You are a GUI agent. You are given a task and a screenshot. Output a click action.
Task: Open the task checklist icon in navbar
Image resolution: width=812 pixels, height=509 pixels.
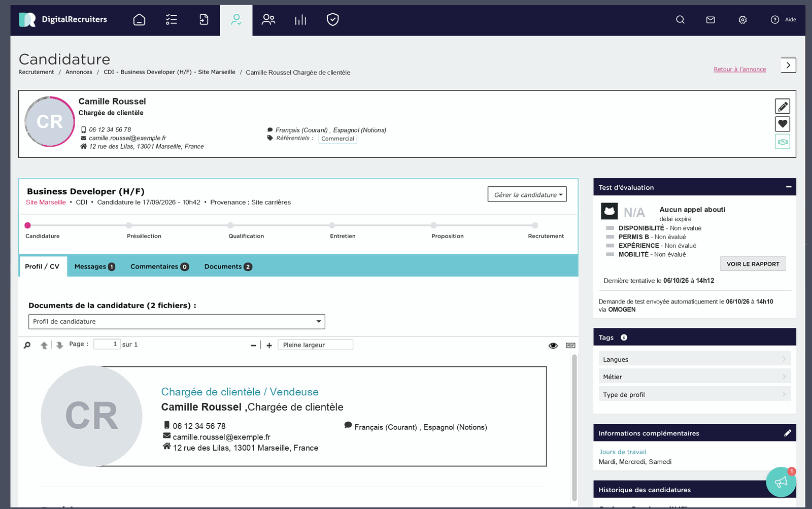click(172, 20)
